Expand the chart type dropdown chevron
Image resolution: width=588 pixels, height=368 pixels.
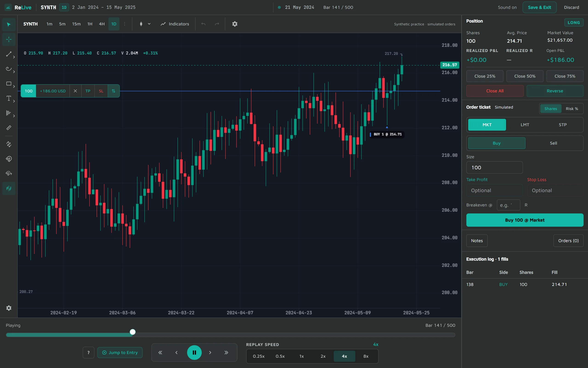pos(149,24)
